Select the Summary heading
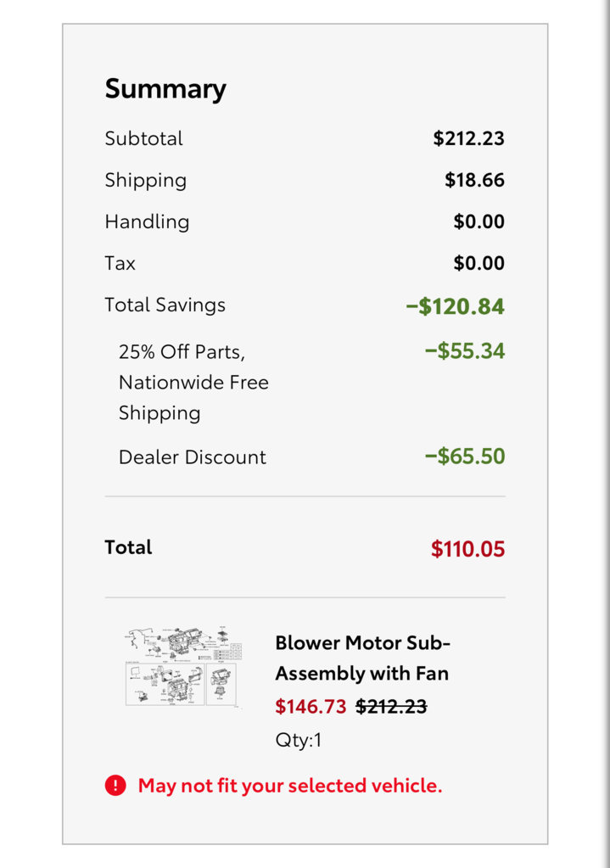This screenshot has width=610, height=868. (x=165, y=88)
